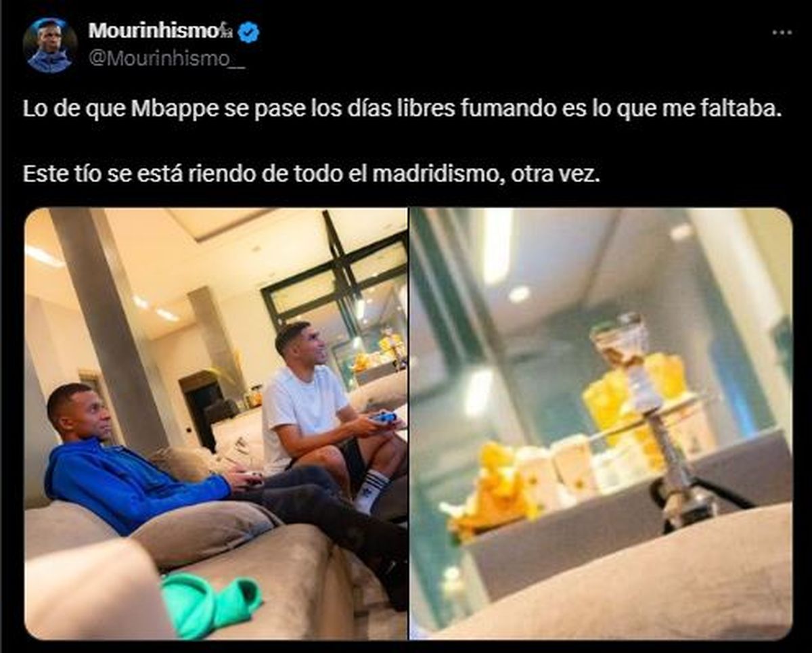This screenshot has height=653, width=812.
Task: Visit the @Mourinhismo__ handle link
Action: coord(166,58)
